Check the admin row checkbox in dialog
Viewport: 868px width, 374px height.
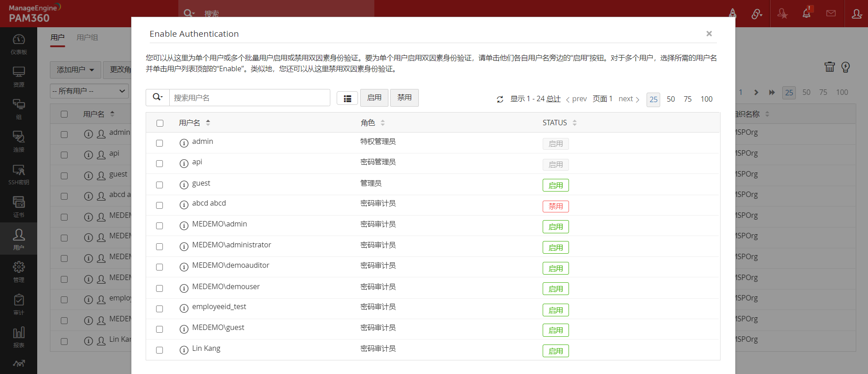(x=160, y=143)
